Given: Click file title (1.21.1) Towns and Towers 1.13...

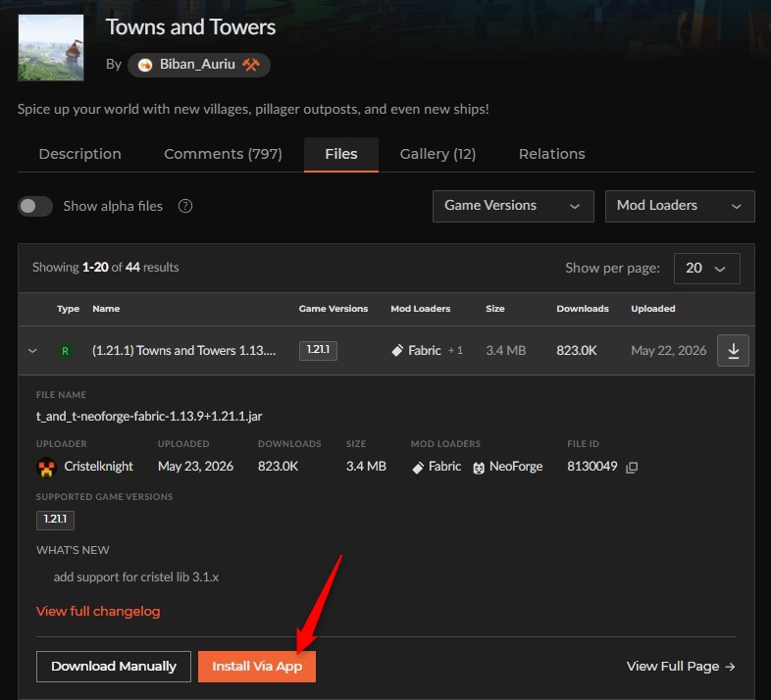Looking at the screenshot, I should pyautogui.click(x=183, y=351).
